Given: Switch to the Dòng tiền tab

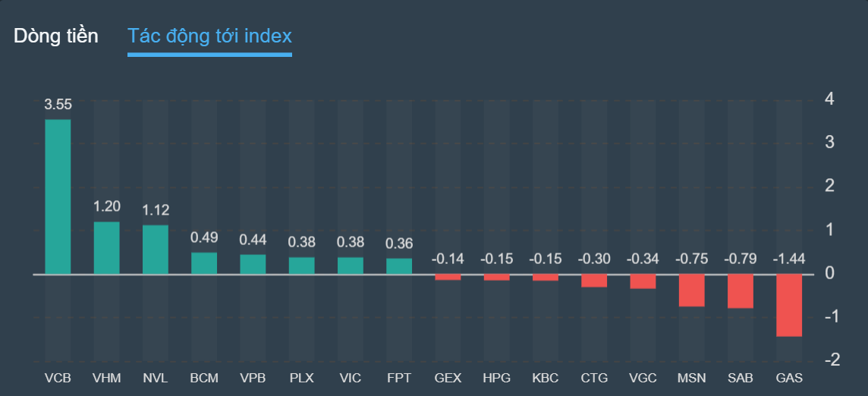Looking at the screenshot, I should click(55, 36).
